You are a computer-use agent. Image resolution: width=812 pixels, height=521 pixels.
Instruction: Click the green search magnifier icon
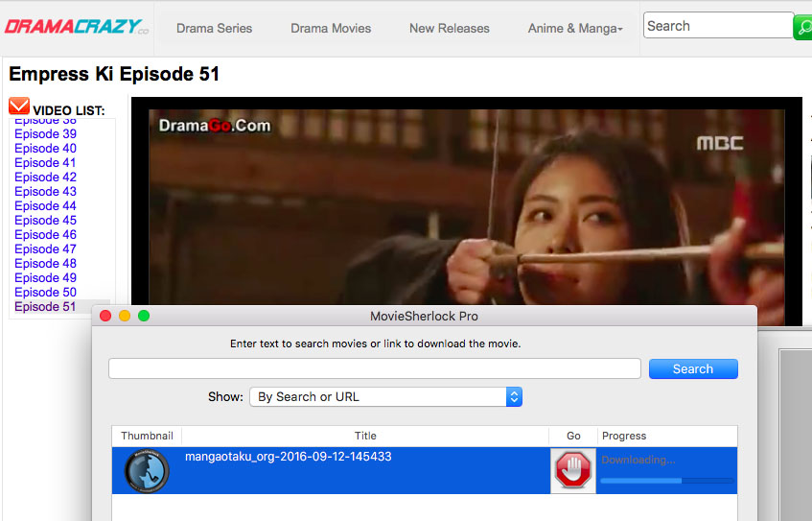point(802,27)
